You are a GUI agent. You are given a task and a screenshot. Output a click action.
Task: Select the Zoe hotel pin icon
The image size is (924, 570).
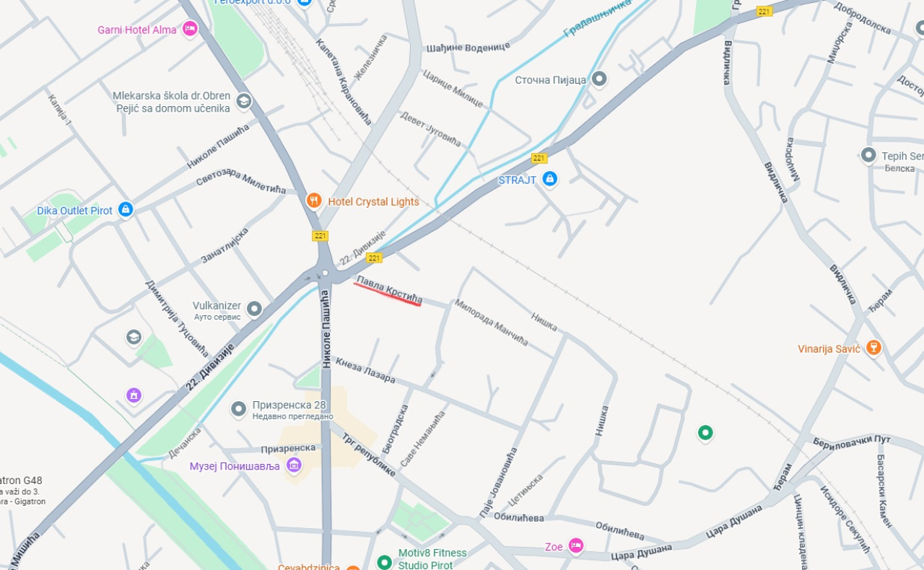click(x=575, y=546)
